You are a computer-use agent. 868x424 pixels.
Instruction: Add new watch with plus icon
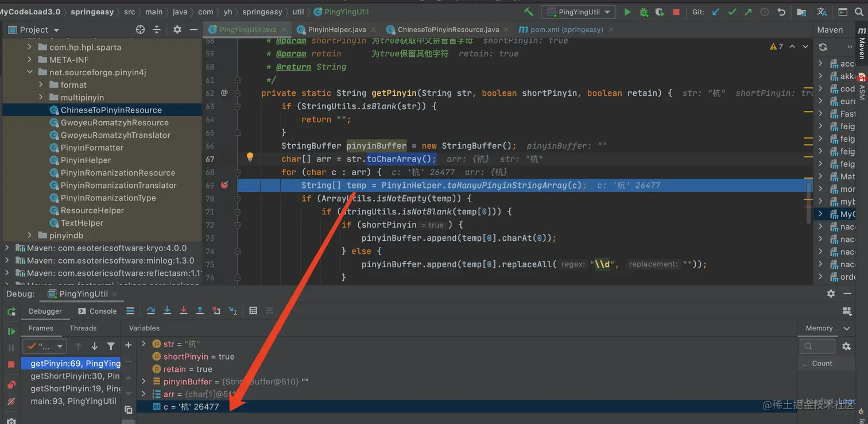pos(129,345)
